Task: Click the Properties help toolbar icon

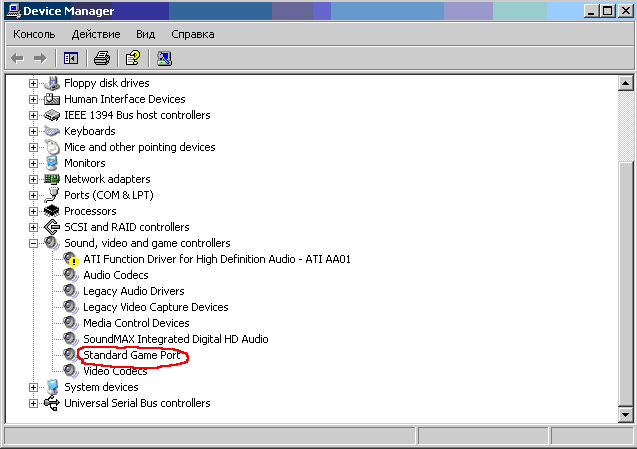Action: [133, 58]
